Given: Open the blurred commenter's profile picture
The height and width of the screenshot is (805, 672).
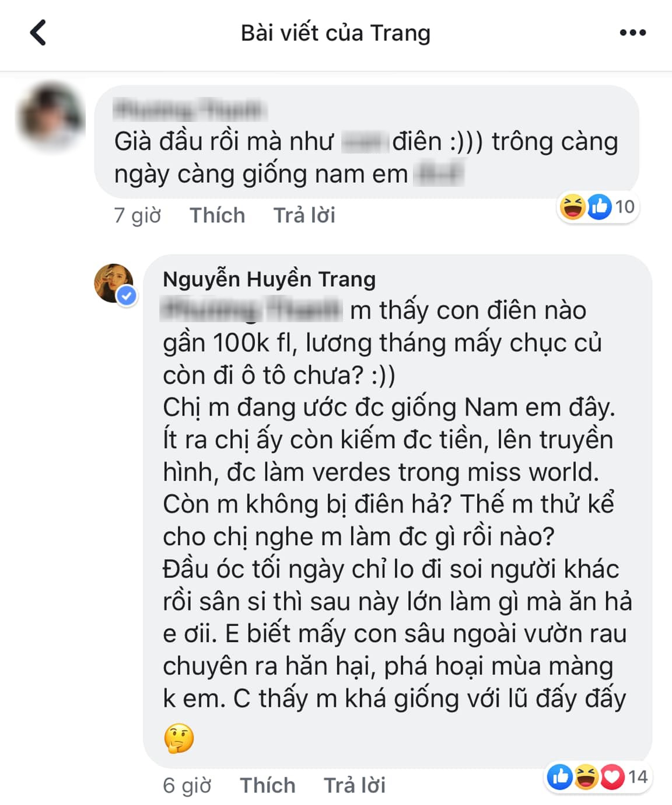Looking at the screenshot, I should [50, 115].
